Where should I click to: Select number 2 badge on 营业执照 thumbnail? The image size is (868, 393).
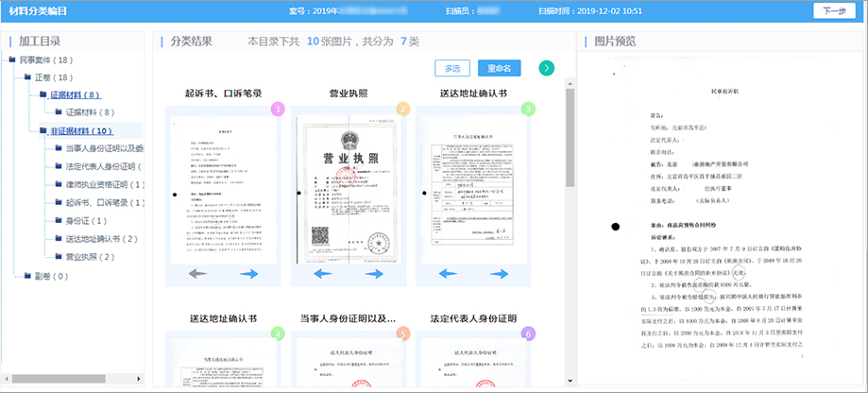(x=403, y=110)
